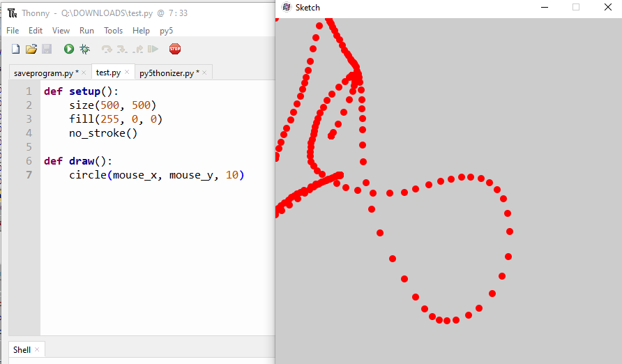Open the Tools menu
622x364 pixels.
[113, 31]
